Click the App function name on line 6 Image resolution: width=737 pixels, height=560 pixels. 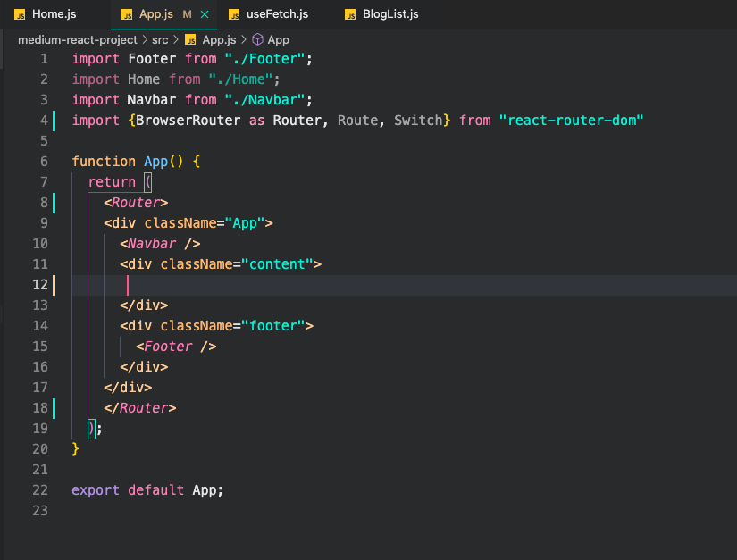coord(155,162)
